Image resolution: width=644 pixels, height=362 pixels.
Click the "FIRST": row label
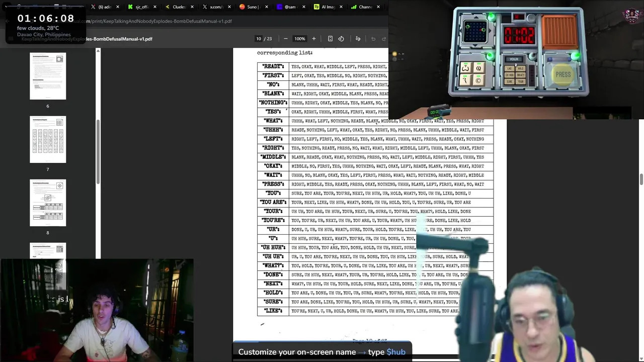click(273, 75)
